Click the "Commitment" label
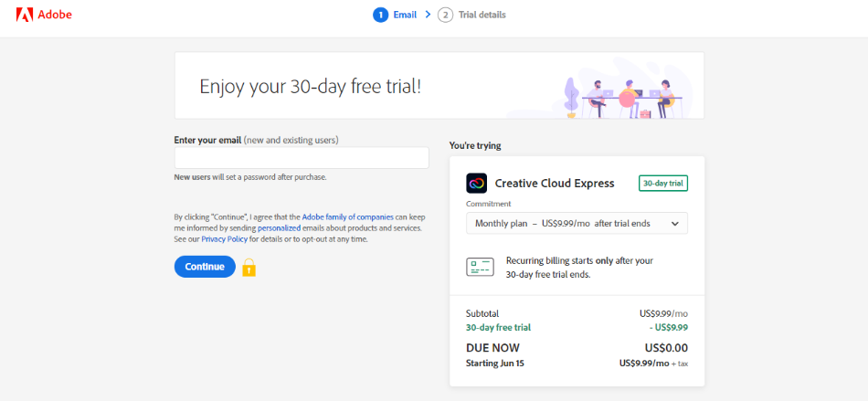This screenshot has height=401, width=868. [488, 204]
